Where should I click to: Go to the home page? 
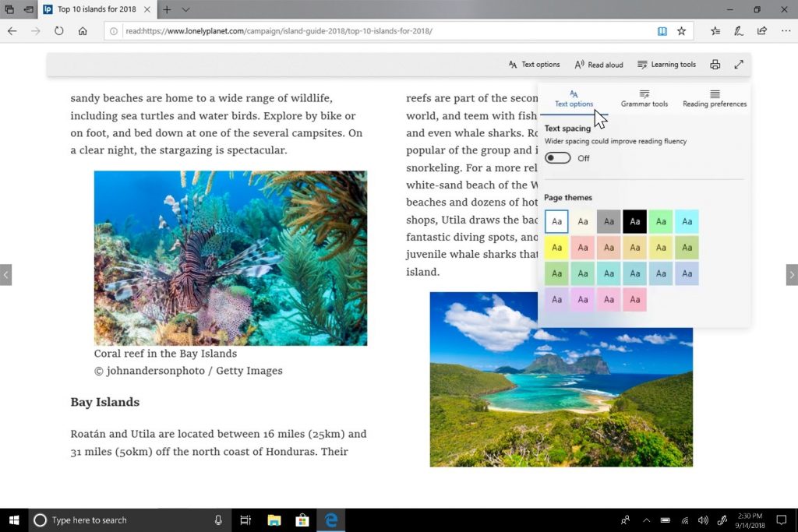pyautogui.click(x=83, y=31)
